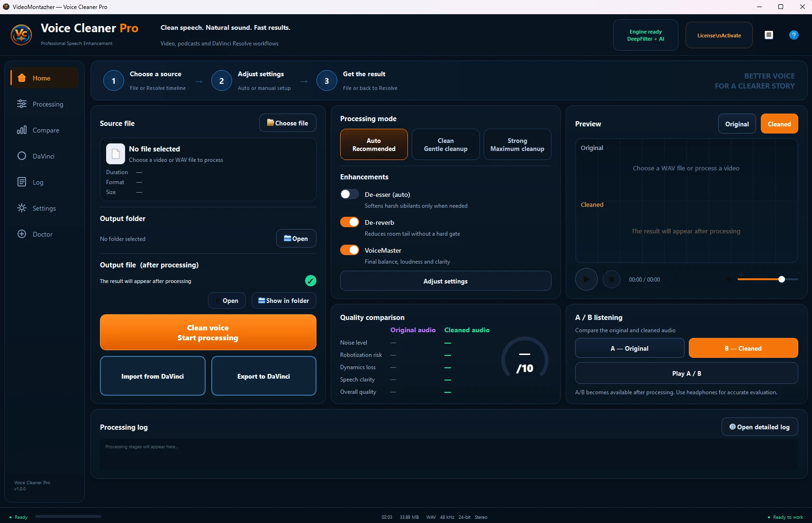The height and width of the screenshot is (523, 812).
Task: Click the Original waveform preview area
Action: pos(686,168)
